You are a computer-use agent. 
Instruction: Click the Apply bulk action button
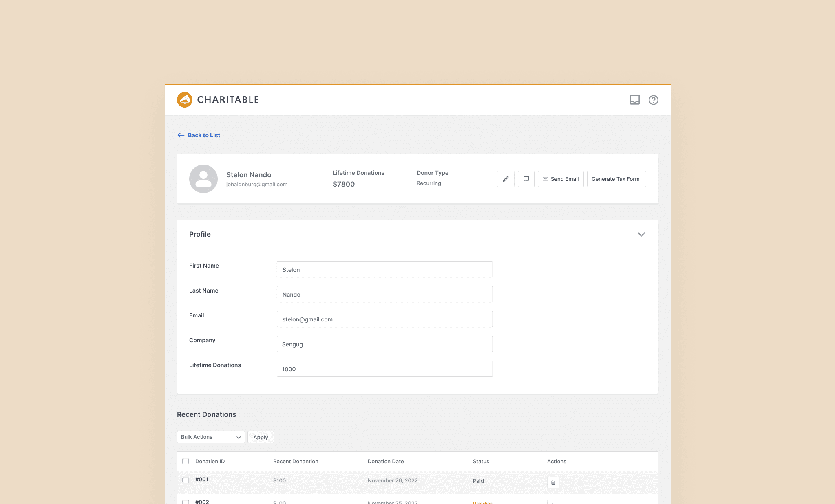coord(261,437)
